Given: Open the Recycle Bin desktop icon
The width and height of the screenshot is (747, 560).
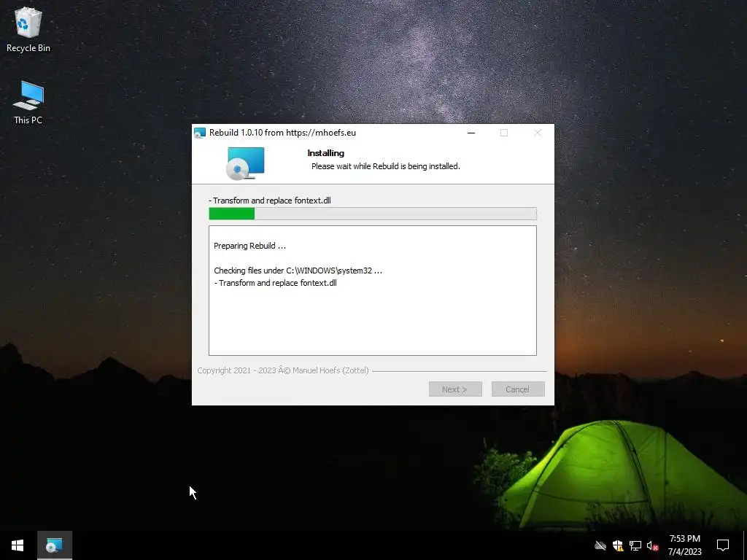Looking at the screenshot, I should point(28,29).
